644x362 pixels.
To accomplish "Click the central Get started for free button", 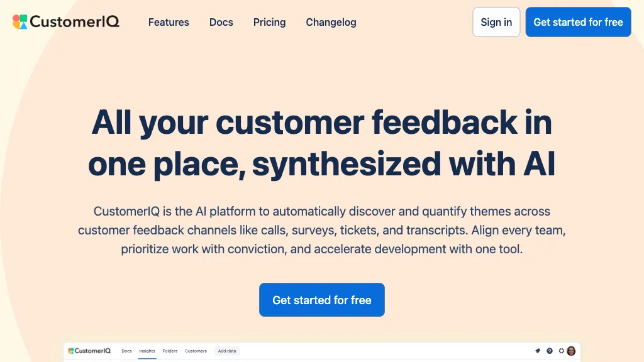I will 321,300.
